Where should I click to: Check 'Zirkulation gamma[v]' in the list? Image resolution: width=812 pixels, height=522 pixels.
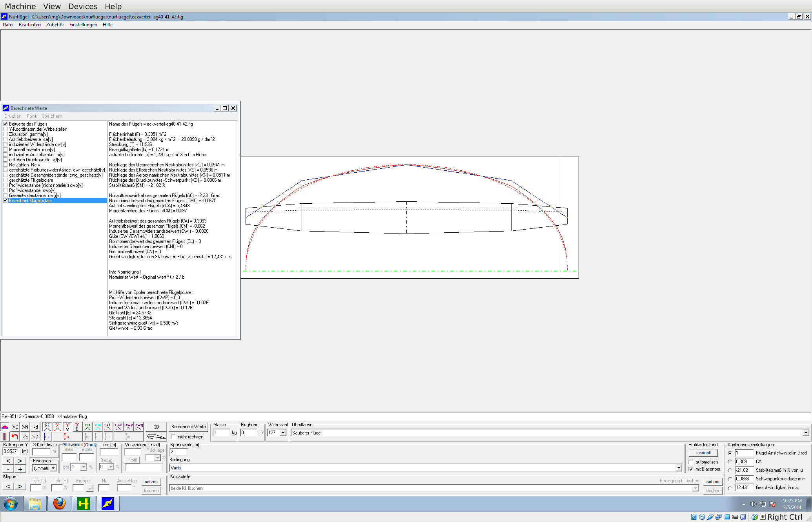[x=5, y=134]
